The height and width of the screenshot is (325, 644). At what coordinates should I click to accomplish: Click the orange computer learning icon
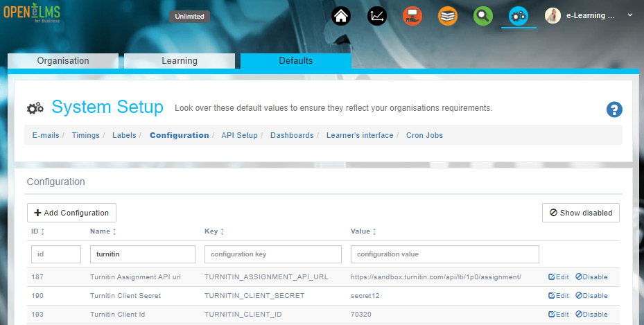(x=412, y=15)
